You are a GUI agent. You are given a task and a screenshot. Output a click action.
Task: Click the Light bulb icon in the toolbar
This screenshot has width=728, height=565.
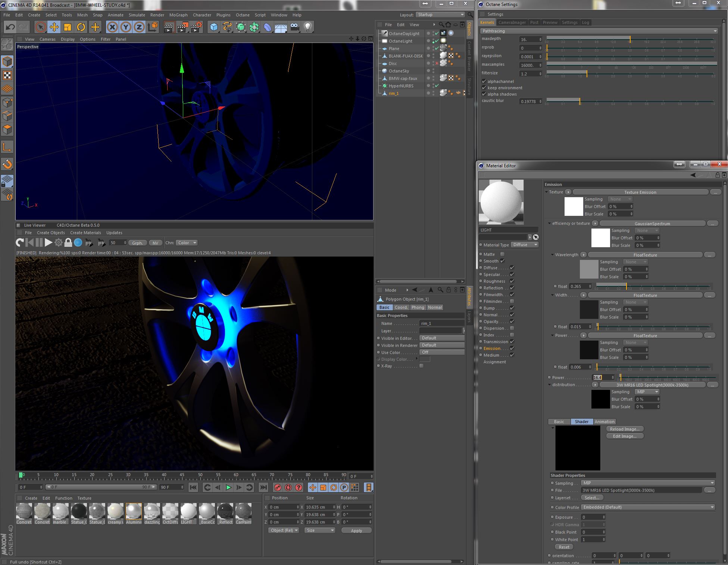point(308,27)
